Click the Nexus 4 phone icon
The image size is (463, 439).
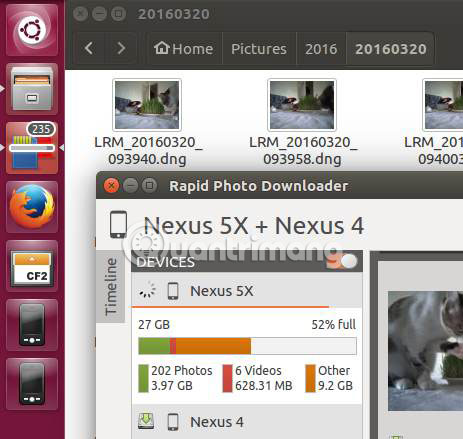(x=173, y=422)
